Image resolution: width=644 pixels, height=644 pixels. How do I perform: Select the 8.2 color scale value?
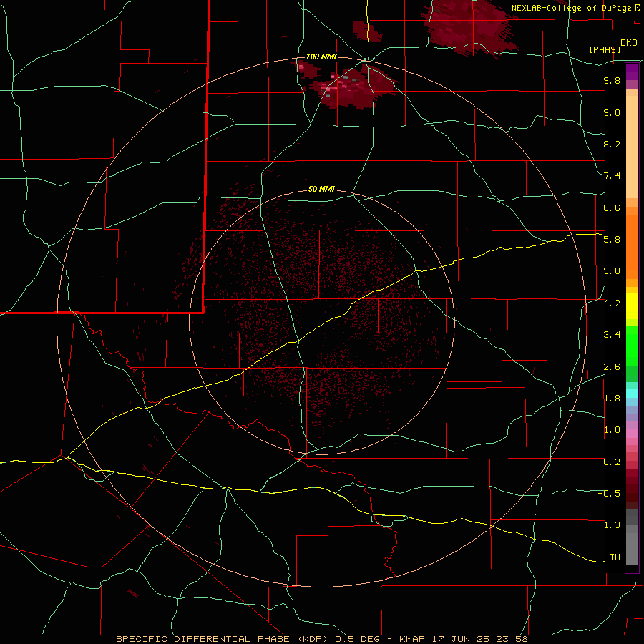coord(612,144)
